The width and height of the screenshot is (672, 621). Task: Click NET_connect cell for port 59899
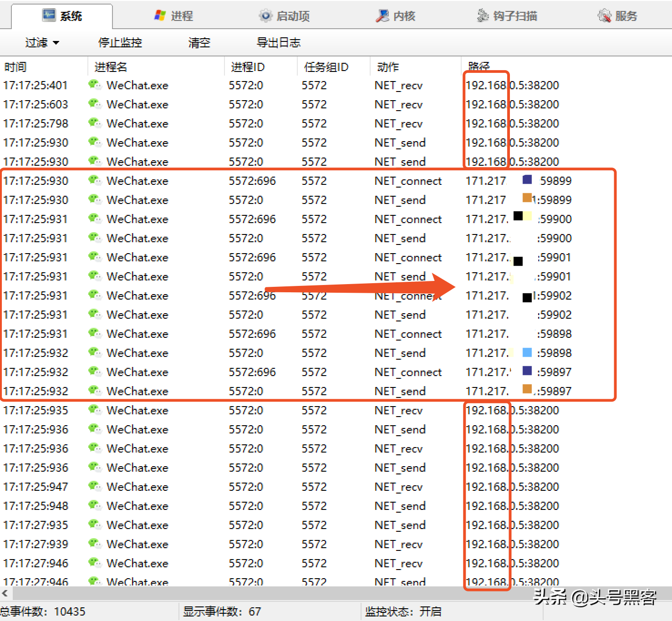click(x=408, y=181)
